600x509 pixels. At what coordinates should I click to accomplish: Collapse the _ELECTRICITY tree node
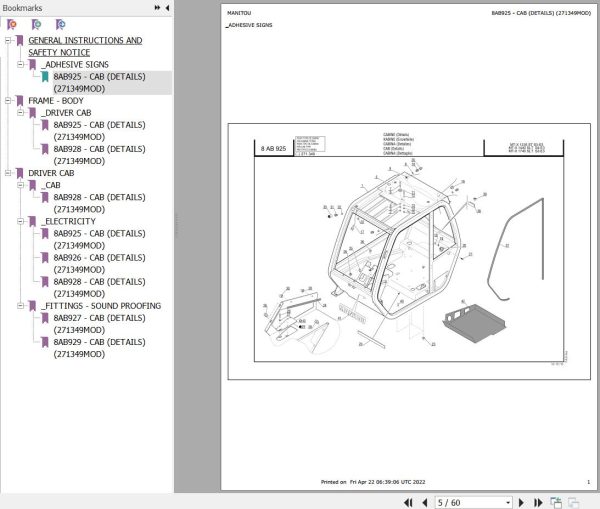tap(21, 221)
